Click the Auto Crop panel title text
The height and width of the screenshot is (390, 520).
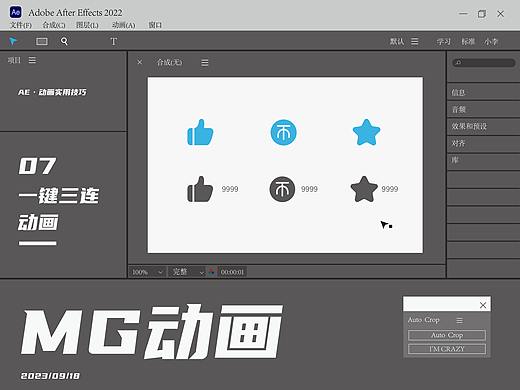pyautogui.click(x=424, y=320)
